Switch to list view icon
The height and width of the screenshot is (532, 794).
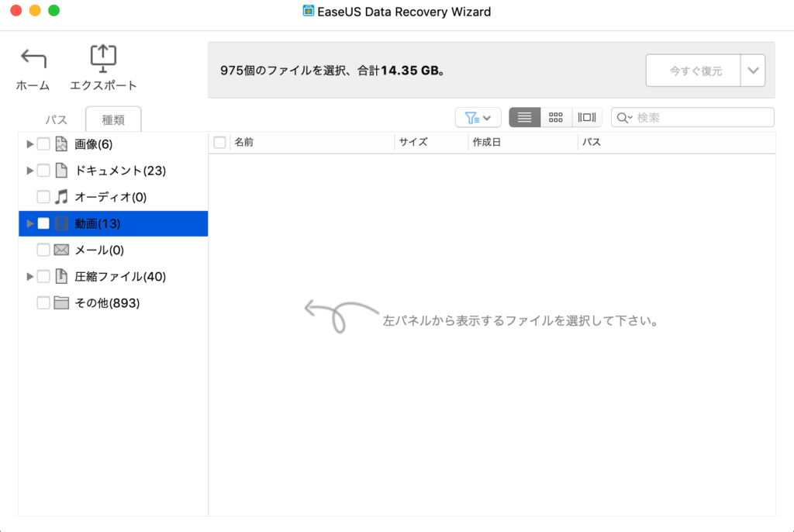tap(525, 118)
